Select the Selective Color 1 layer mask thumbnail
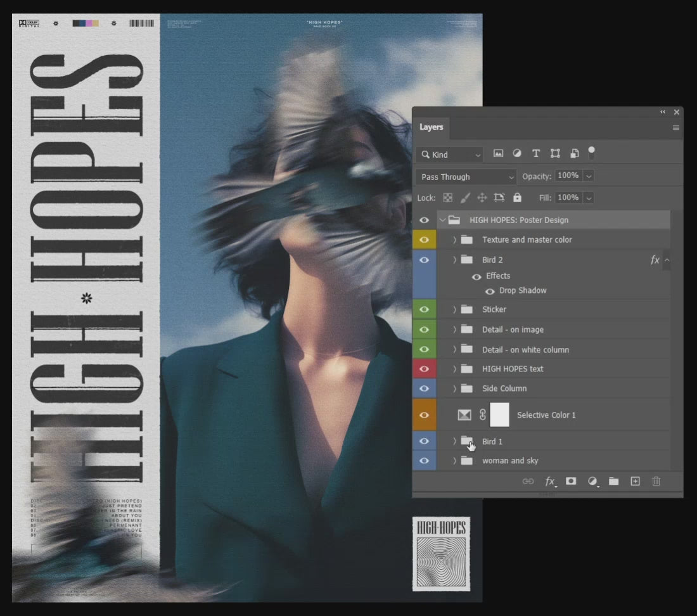 point(499,414)
